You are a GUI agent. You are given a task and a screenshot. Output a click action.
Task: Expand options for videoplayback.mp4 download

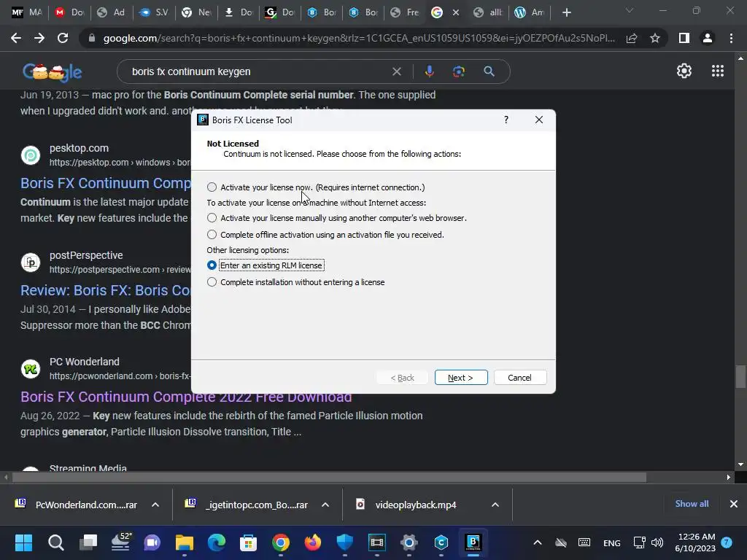click(495, 505)
